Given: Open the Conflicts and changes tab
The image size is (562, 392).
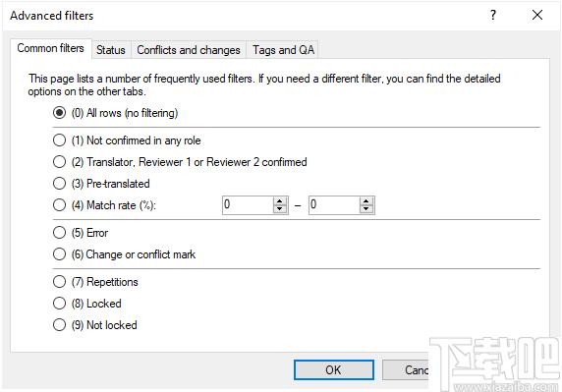Looking at the screenshot, I should 189,50.
